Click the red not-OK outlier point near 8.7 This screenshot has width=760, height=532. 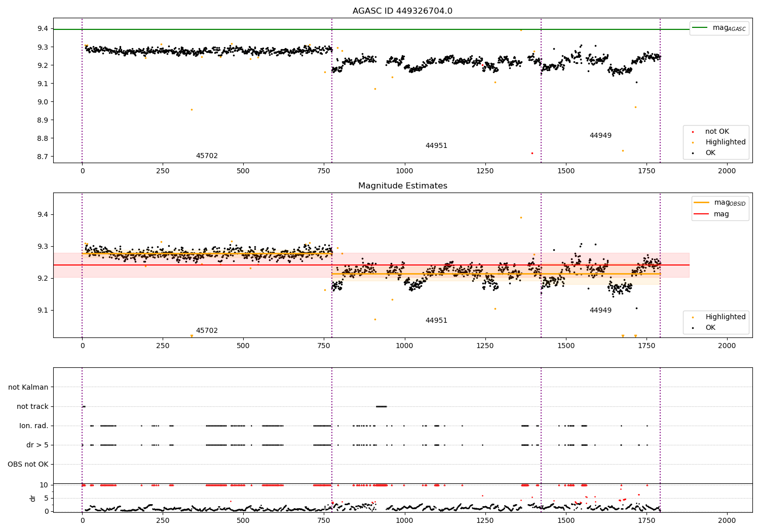(532, 153)
